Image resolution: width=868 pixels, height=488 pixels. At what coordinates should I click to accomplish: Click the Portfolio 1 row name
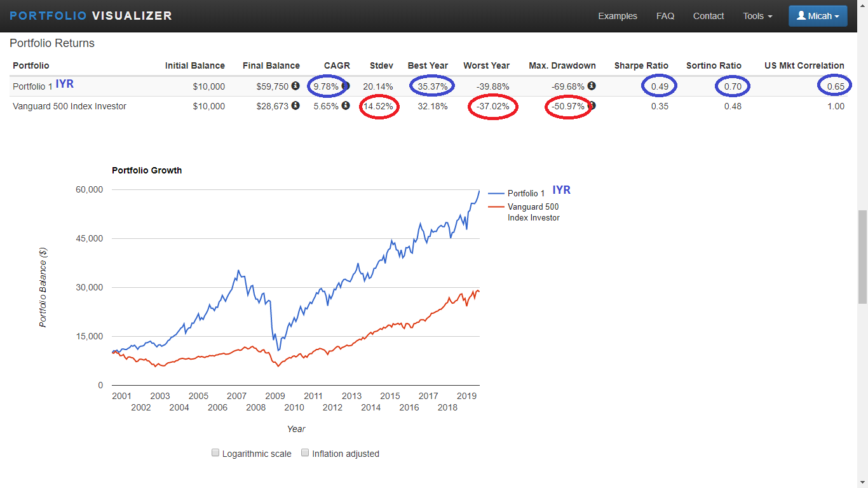click(32, 86)
